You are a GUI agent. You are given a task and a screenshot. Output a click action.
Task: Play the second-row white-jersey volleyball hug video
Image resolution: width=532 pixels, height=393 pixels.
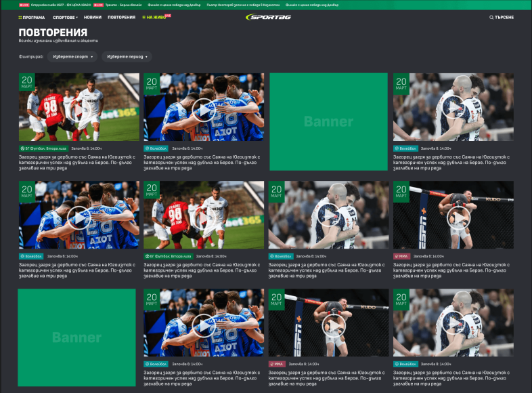(x=328, y=215)
